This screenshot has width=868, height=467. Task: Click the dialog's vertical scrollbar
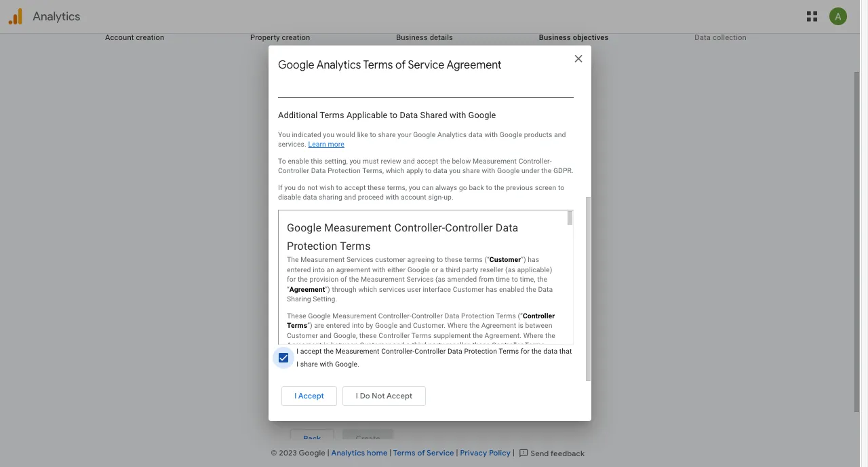pyautogui.click(x=588, y=288)
